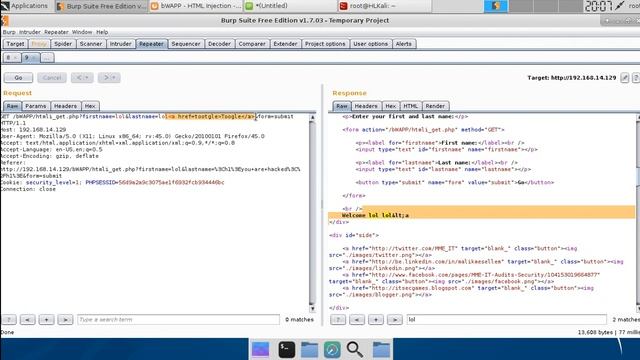Switch to the root@HLKali terminal window

tap(384, 6)
